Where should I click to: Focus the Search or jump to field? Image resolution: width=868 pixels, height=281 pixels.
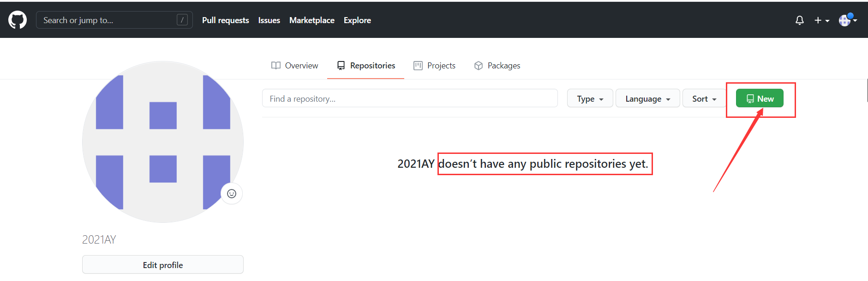tap(114, 20)
